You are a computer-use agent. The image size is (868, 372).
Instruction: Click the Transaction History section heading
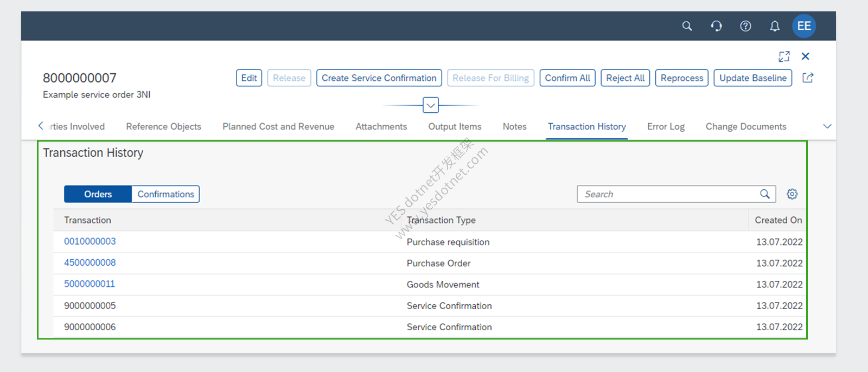93,153
